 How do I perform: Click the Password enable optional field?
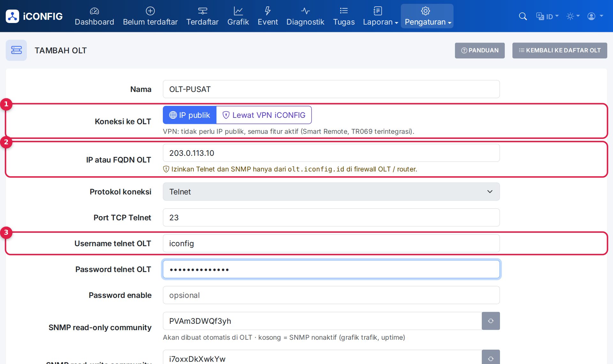[331, 295]
